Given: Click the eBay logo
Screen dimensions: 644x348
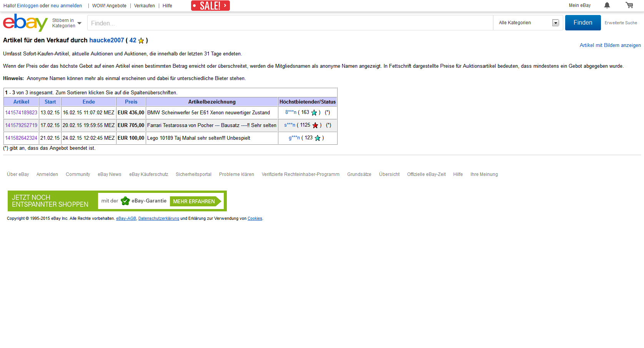Looking at the screenshot, I should pos(25,23).
